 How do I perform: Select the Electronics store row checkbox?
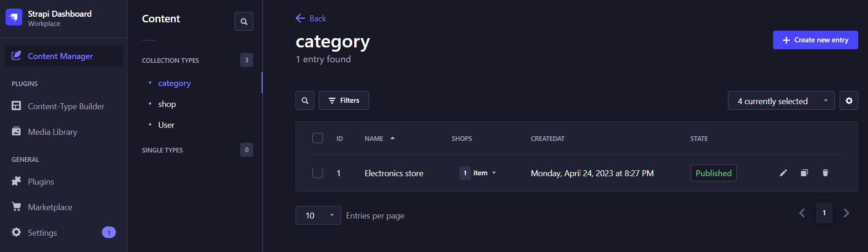click(x=317, y=173)
